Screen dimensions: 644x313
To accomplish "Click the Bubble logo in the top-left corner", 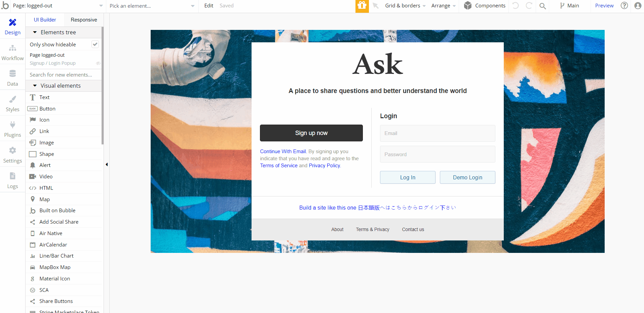I will click(5, 5).
